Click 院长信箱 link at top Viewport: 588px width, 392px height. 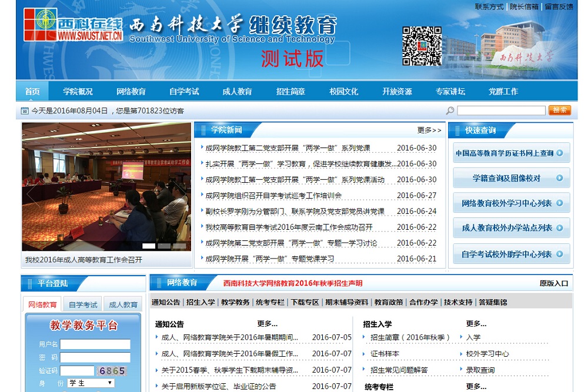(524, 6)
